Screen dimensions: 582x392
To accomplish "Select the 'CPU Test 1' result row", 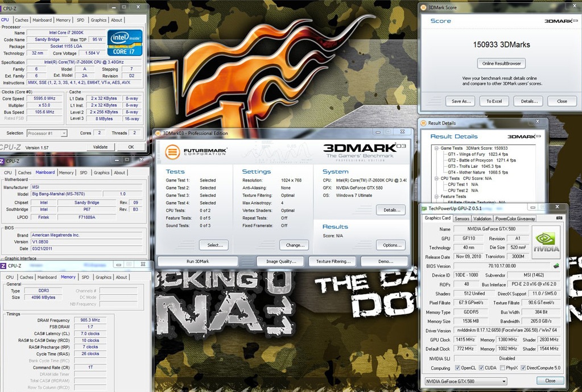I will [463, 184].
